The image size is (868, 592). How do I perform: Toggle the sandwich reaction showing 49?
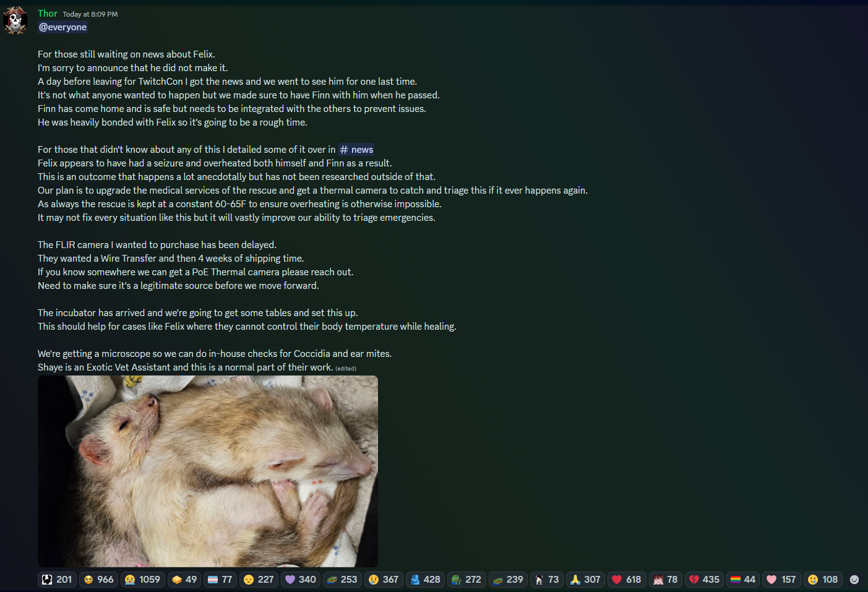[x=184, y=580]
